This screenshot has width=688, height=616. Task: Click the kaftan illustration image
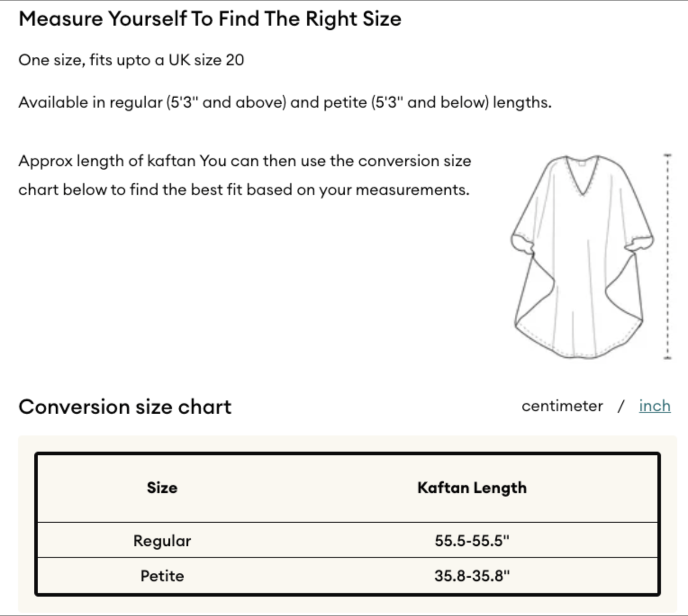(x=582, y=257)
